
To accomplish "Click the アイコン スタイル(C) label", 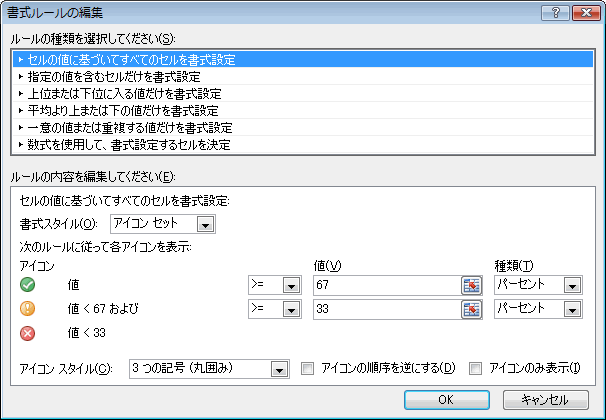I will 66,369.
